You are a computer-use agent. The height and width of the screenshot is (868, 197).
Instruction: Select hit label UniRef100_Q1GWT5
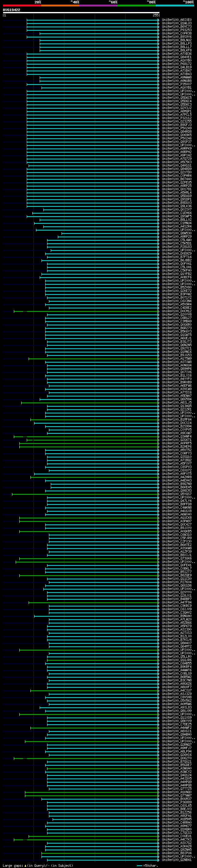click(176, 335)
